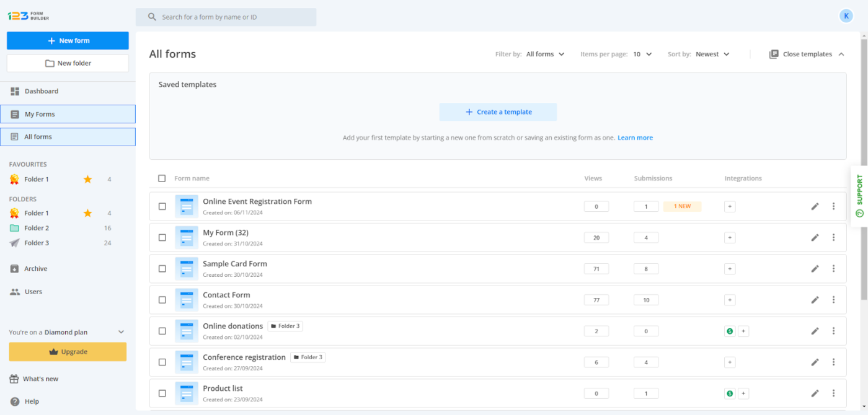
Task: Expand the Items per page dropdown
Action: (642, 55)
